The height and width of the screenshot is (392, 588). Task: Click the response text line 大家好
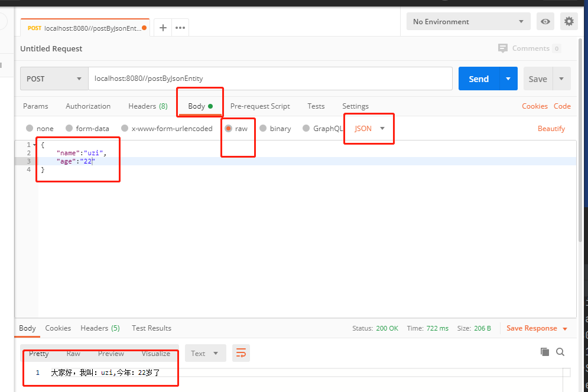(x=105, y=373)
